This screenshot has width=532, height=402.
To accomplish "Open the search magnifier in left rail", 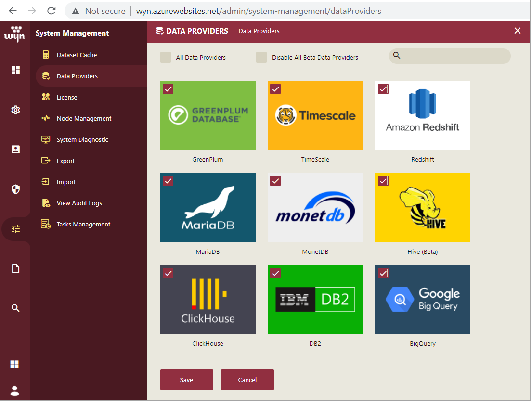I will click(x=15, y=308).
